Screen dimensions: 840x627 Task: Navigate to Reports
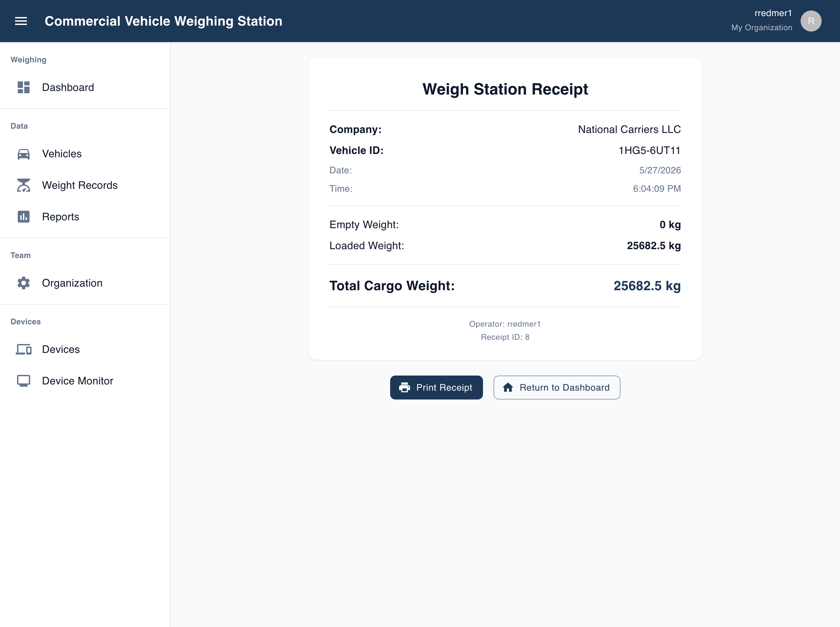click(x=85, y=217)
